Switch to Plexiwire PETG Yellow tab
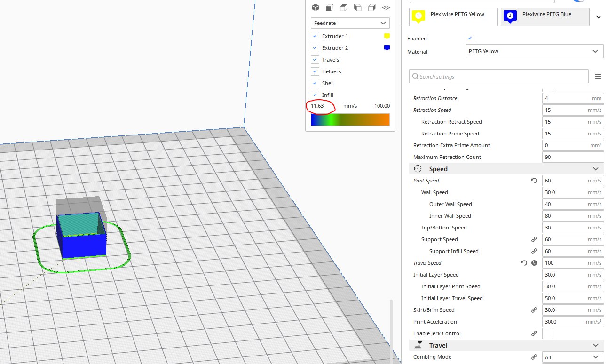Viewport: 608px width, 364px height. [x=453, y=16]
